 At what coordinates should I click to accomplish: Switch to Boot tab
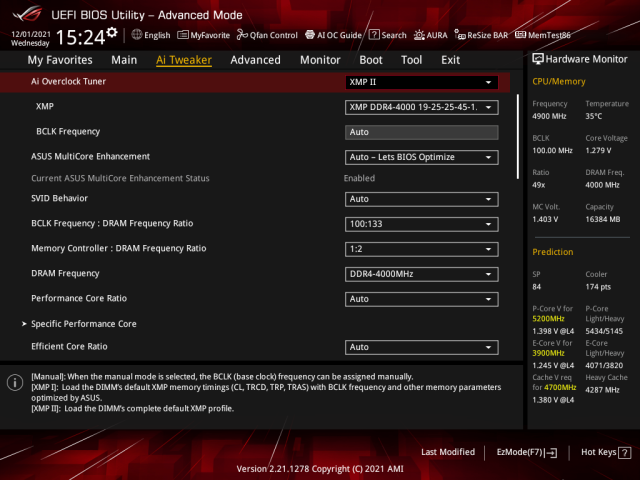[371, 60]
